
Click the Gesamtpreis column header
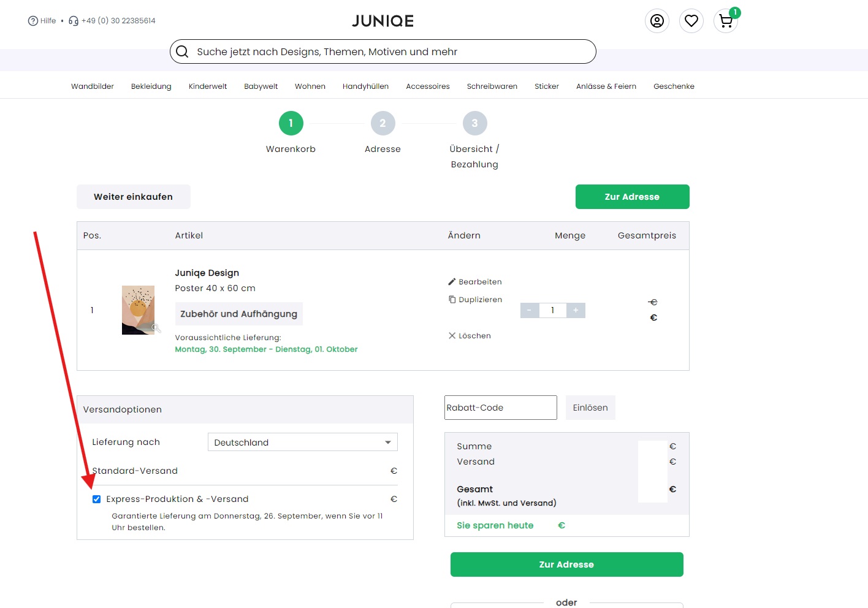pyautogui.click(x=647, y=235)
